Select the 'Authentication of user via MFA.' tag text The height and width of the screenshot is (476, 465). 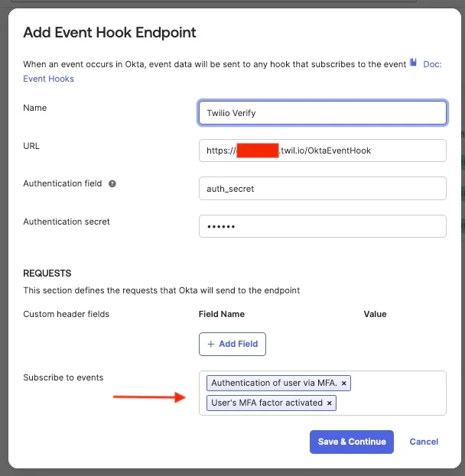pyautogui.click(x=274, y=383)
